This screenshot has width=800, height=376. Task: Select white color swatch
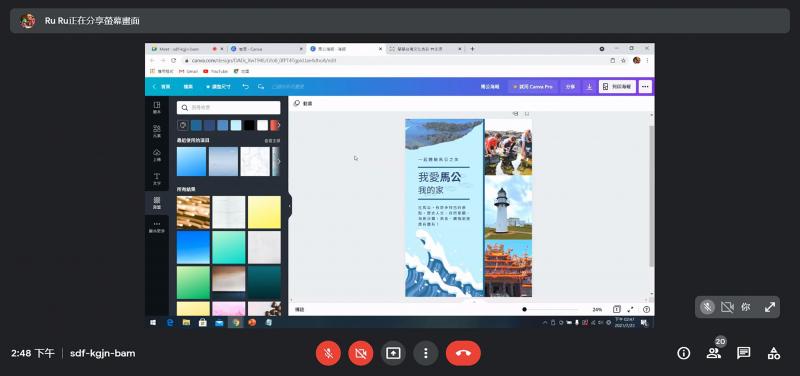[262, 125]
